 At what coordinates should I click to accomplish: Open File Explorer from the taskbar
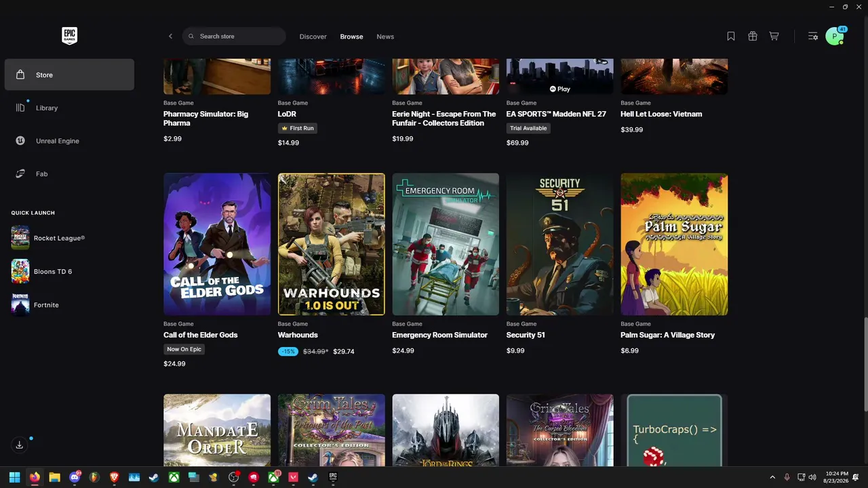pos(54,477)
